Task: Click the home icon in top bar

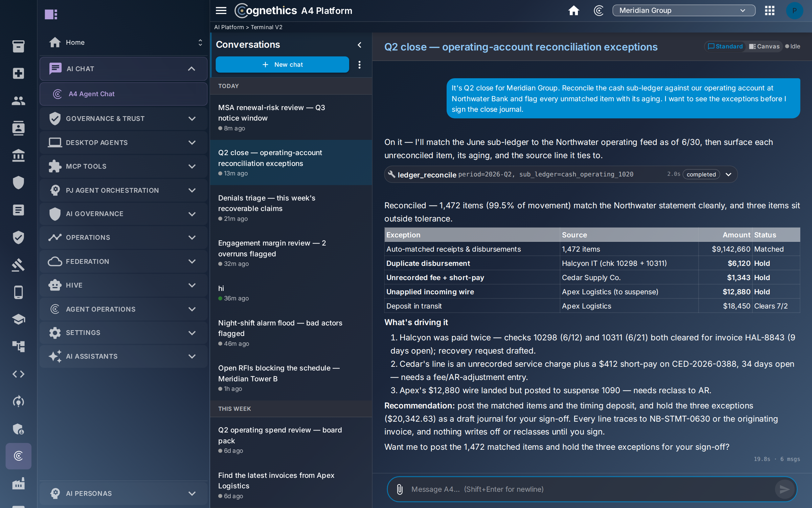Action: (573, 10)
